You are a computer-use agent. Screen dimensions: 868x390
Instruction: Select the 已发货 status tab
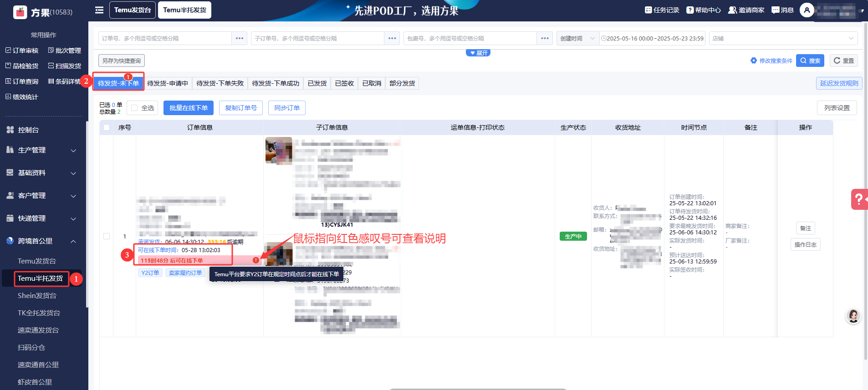point(317,83)
